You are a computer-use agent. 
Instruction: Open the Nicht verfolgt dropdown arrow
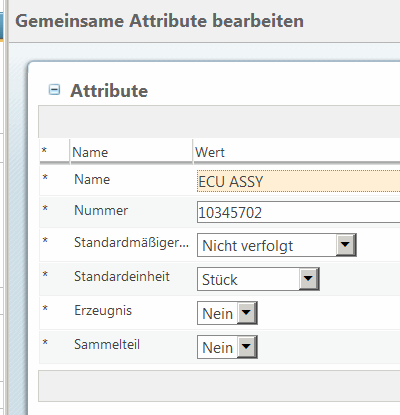(x=345, y=245)
